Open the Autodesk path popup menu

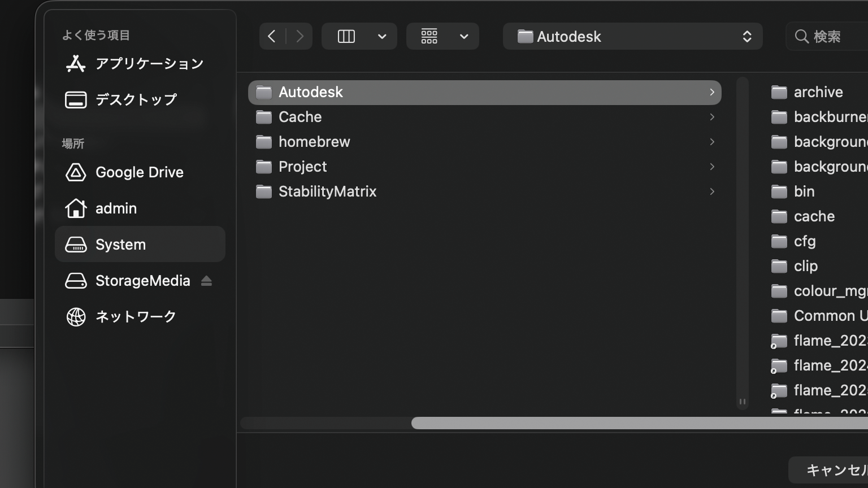tap(632, 37)
